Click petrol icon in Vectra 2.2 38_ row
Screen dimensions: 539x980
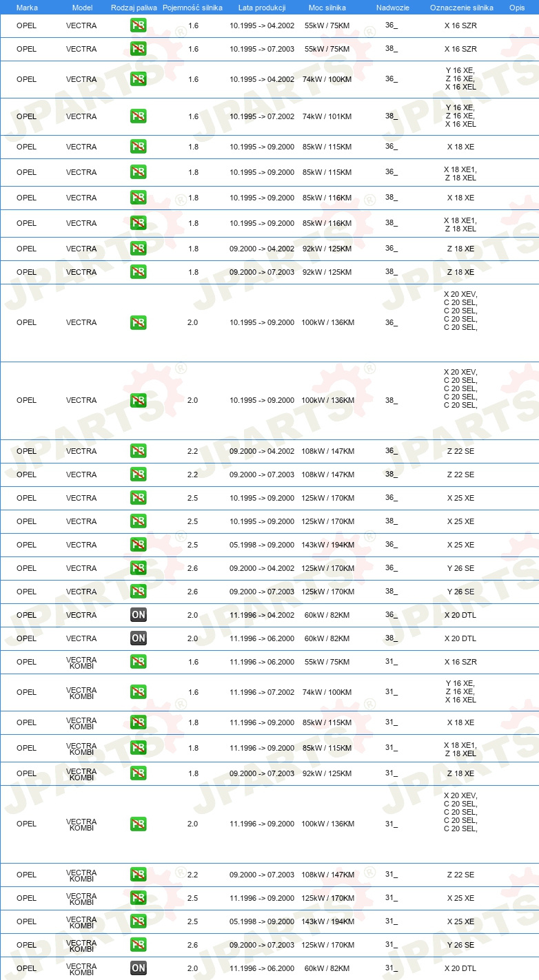click(139, 475)
